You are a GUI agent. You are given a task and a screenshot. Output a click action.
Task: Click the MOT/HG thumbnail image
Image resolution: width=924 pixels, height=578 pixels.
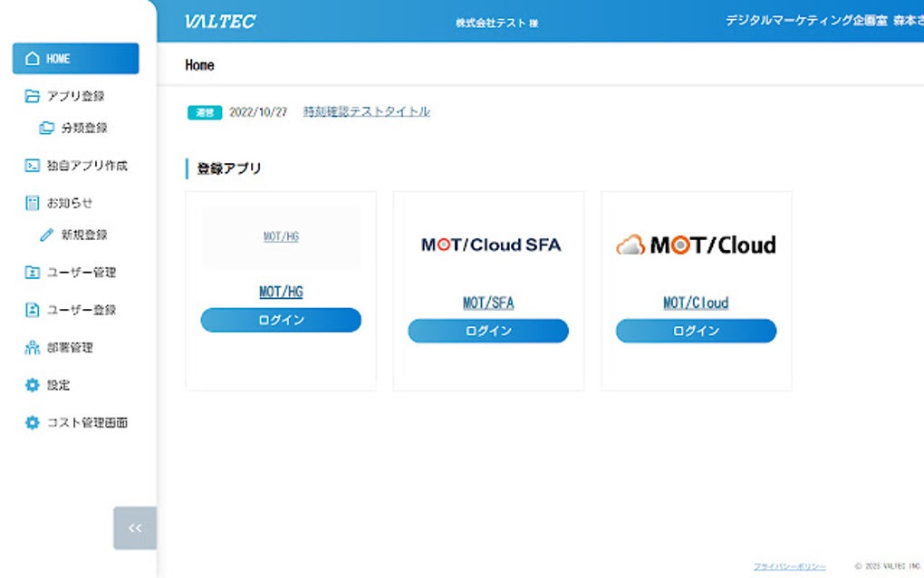[280, 237]
